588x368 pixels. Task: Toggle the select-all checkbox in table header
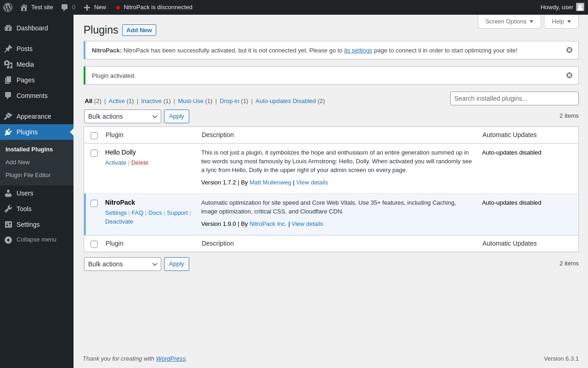coord(94,136)
